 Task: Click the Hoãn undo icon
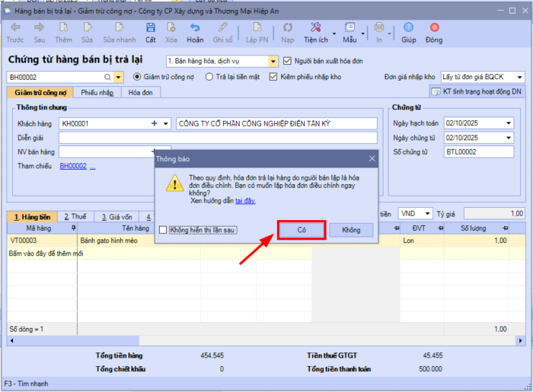click(195, 32)
